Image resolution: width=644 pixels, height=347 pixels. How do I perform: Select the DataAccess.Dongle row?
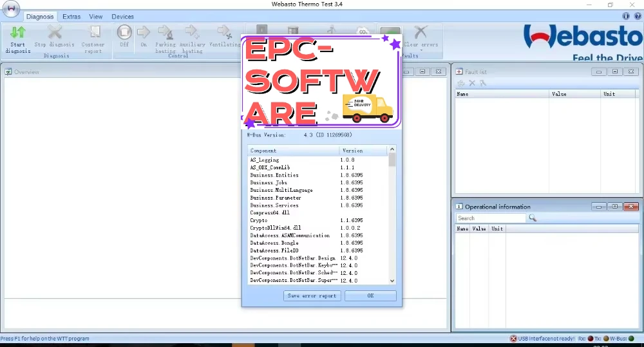(317, 243)
